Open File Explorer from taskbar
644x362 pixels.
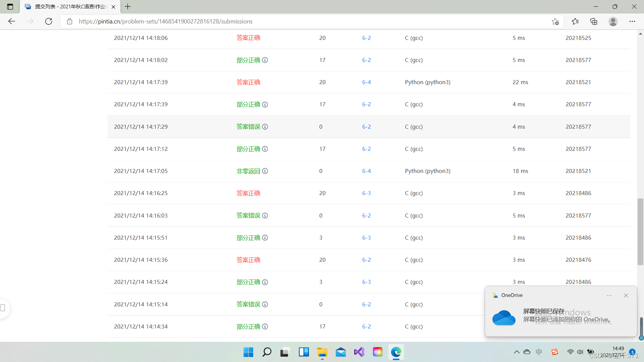click(322, 352)
